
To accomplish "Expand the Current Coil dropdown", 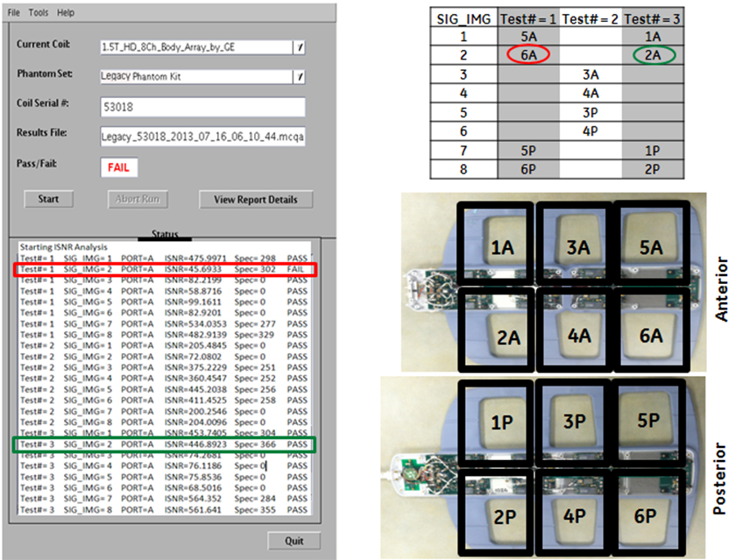I will 299,46.
